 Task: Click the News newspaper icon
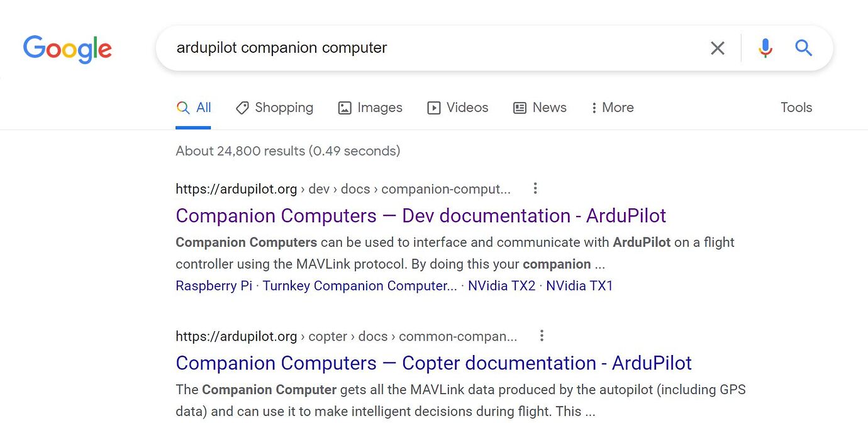point(520,108)
